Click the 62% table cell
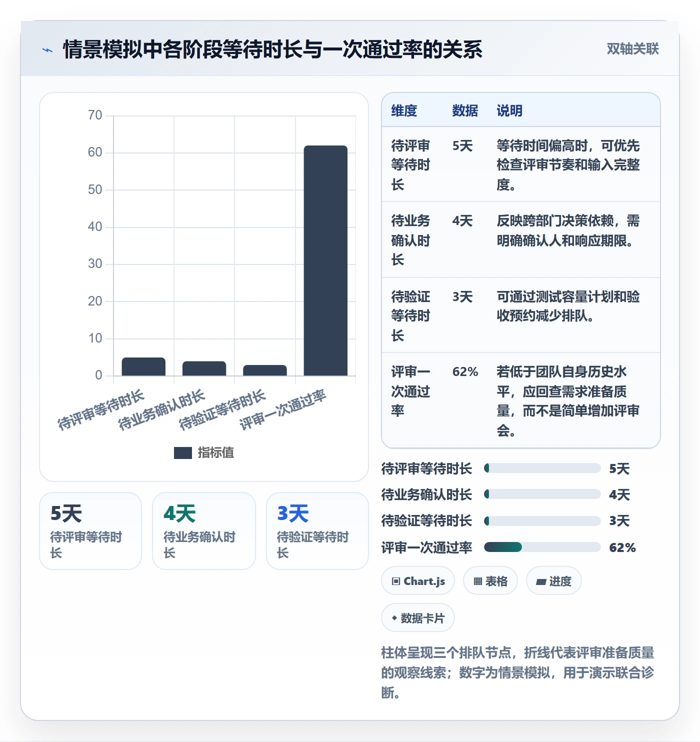The width and height of the screenshot is (700, 742). tap(465, 372)
